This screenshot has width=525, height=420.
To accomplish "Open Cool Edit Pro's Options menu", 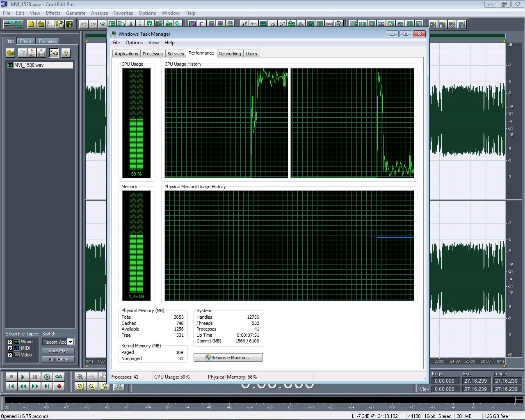I will tap(147, 13).
